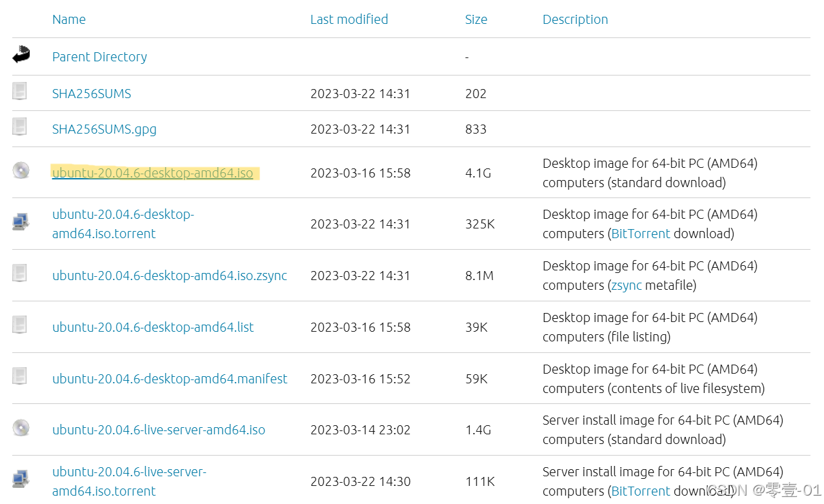
Task: Download ubuntu-20.04.6-live-server-amd64.iso.torrent
Action: [129, 481]
